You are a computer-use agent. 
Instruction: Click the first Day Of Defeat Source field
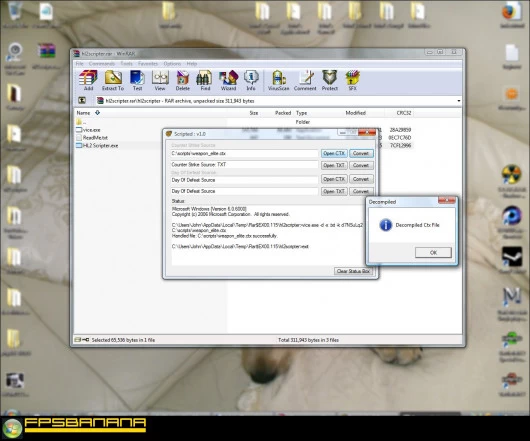pos(244,180)
